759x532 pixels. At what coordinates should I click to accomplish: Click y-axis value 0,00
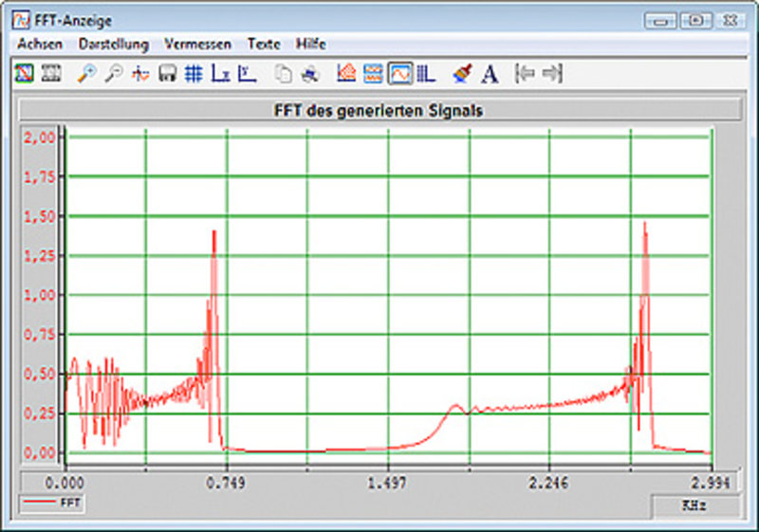40,453
